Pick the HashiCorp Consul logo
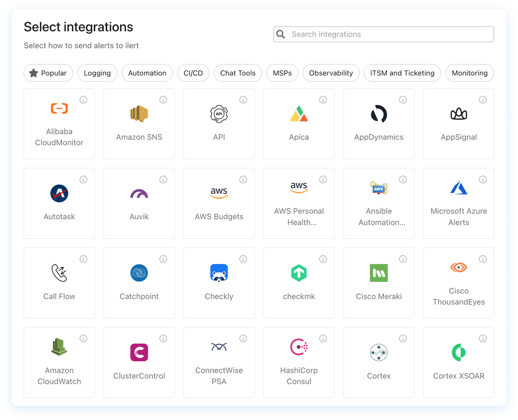518x420 pixels. [299, 347]
